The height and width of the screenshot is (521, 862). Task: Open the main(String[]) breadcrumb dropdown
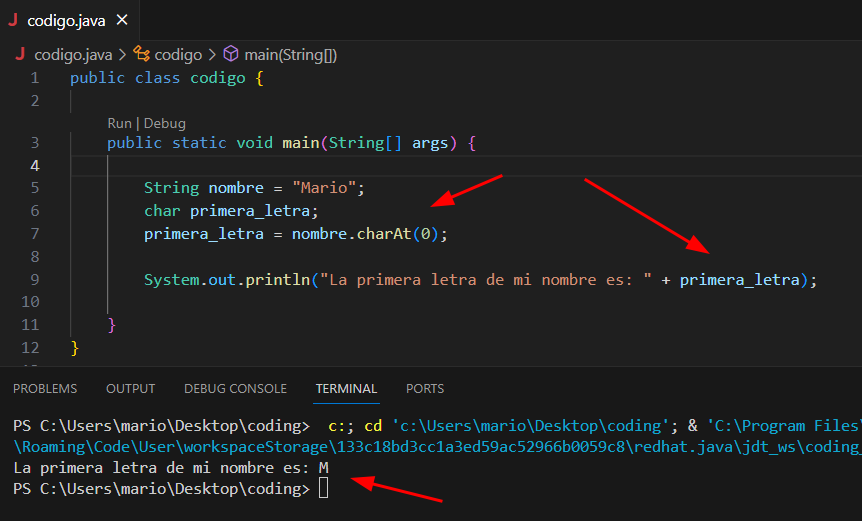click(x=290, y=55)
